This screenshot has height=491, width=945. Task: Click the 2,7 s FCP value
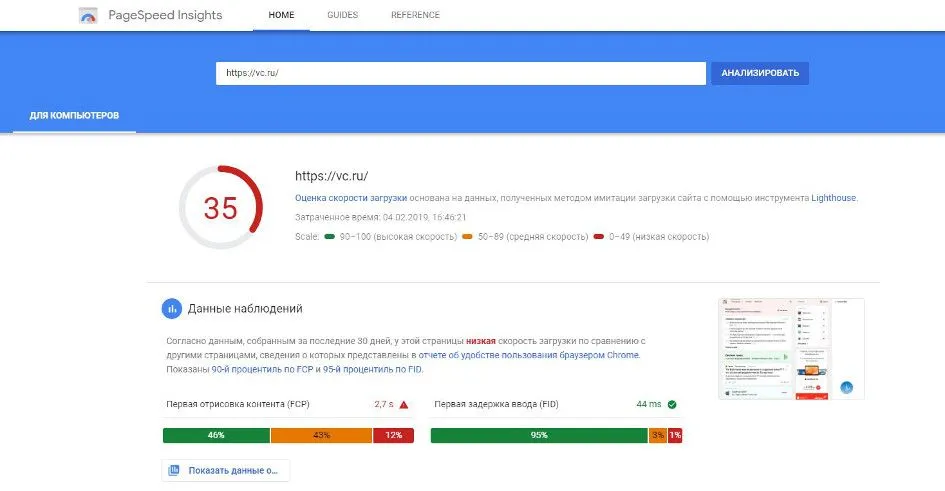(384, 404)
